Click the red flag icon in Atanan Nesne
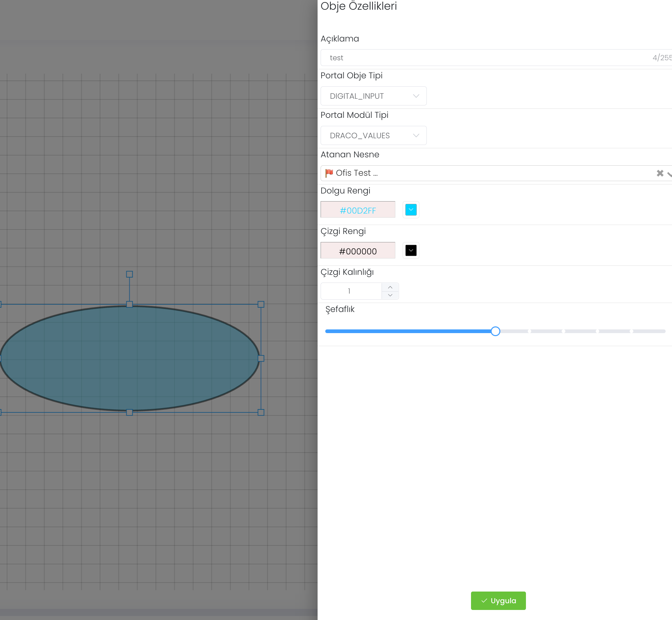 (329, 173)
